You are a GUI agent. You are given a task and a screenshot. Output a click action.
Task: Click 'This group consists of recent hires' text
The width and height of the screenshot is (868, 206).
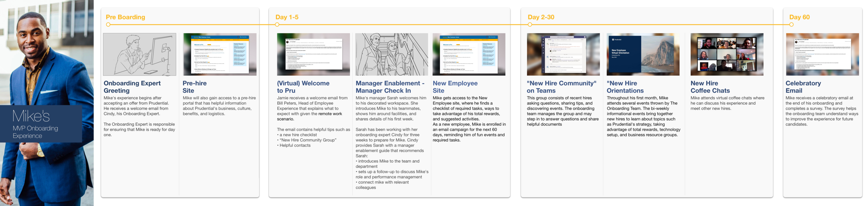[x=562, y=111]
